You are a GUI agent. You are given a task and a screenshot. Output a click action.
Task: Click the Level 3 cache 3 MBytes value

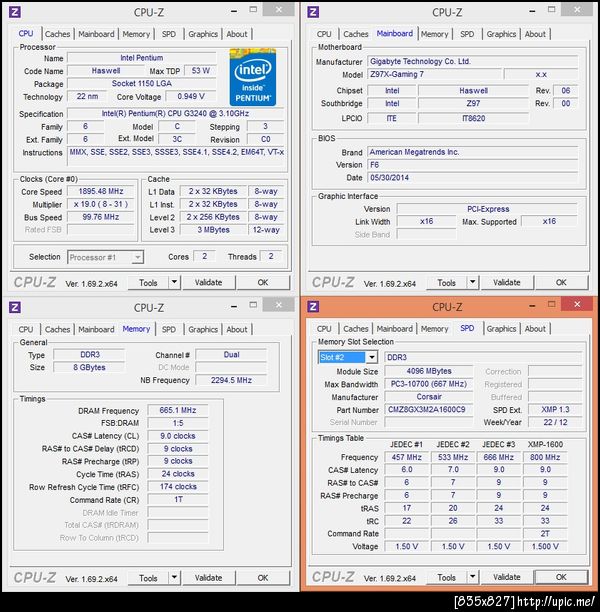(x=213, y=230)
